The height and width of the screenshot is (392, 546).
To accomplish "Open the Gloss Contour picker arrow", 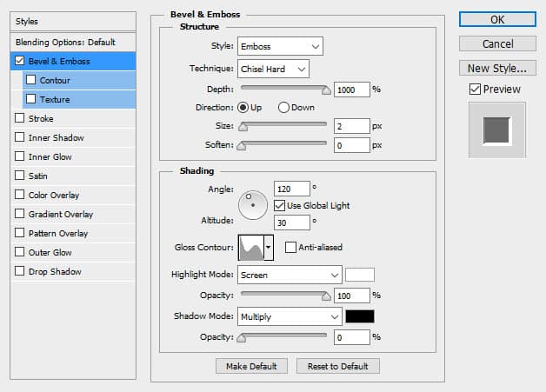I will click(269, 248).
